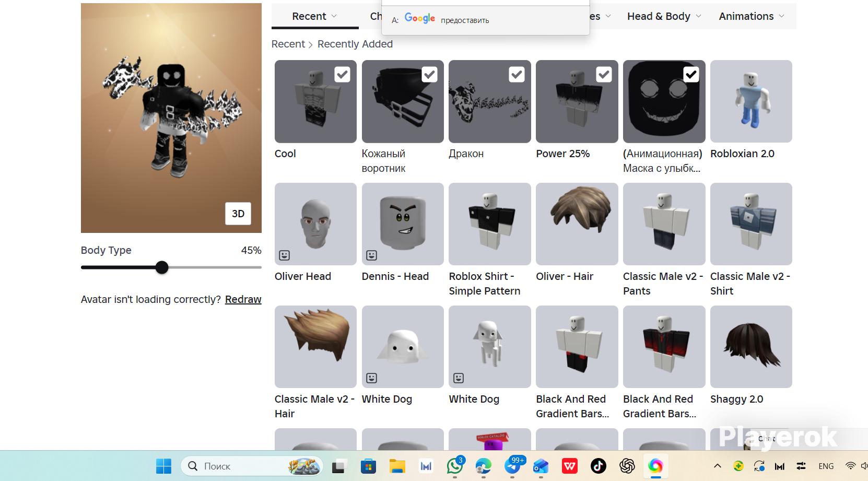Select the Robloxian 2.0 thumbnail
Image resolution: width=868 pixels, height=481 pixels.
click(751, 101)
